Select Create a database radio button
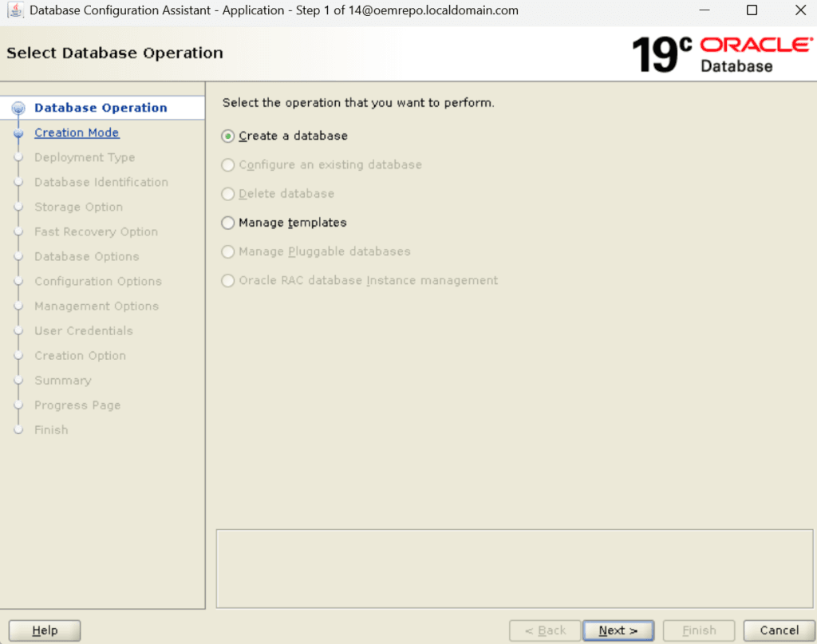The height and width of the screenshot is (644, 817). tap(227, 136)
